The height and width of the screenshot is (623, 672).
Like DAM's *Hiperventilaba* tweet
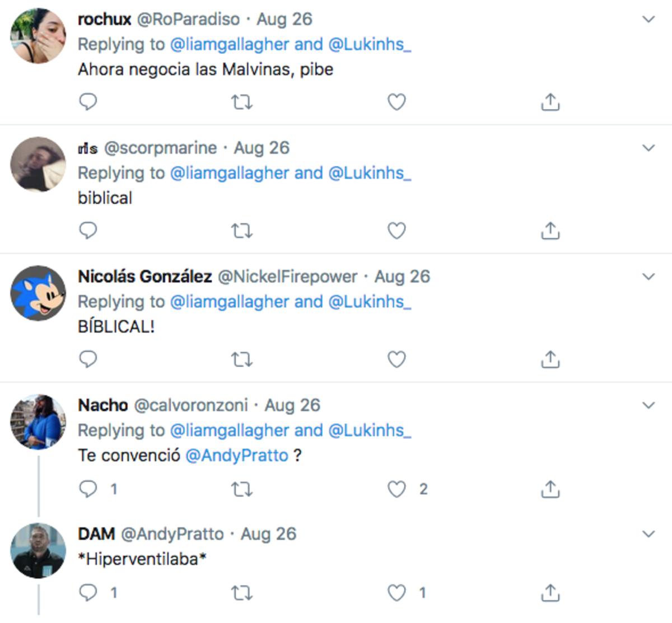(x=396, y=593)
